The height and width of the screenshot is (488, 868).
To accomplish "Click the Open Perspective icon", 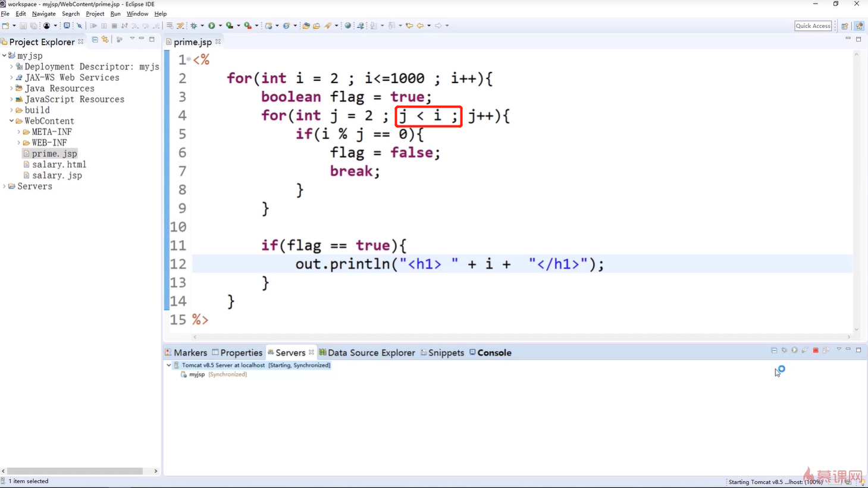I will click(x=845, y=26).
